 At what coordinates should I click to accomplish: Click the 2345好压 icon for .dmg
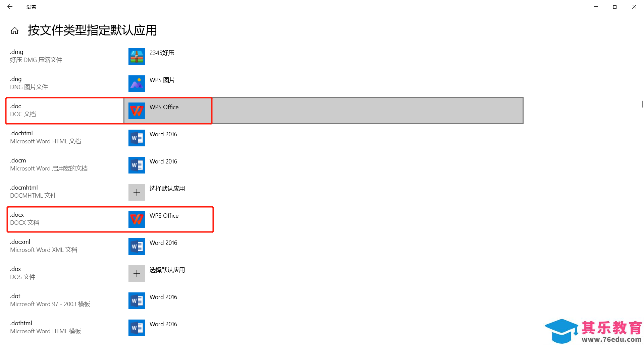[137, 57]
